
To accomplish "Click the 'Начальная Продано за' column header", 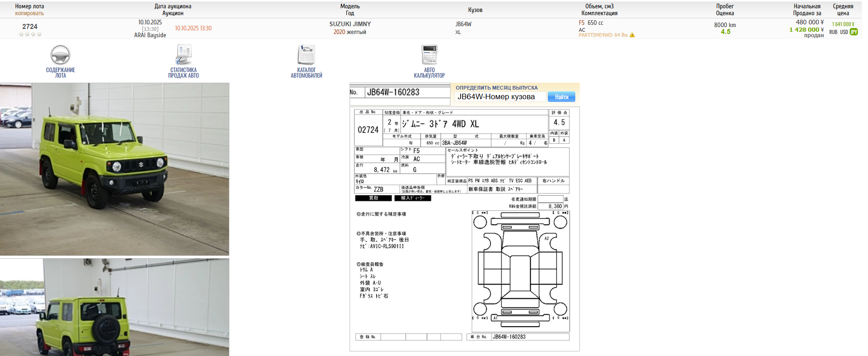I will (807, 10).
